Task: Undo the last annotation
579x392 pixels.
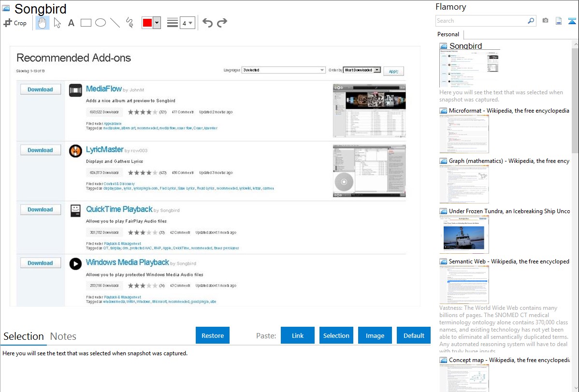Action: [207, 23]
